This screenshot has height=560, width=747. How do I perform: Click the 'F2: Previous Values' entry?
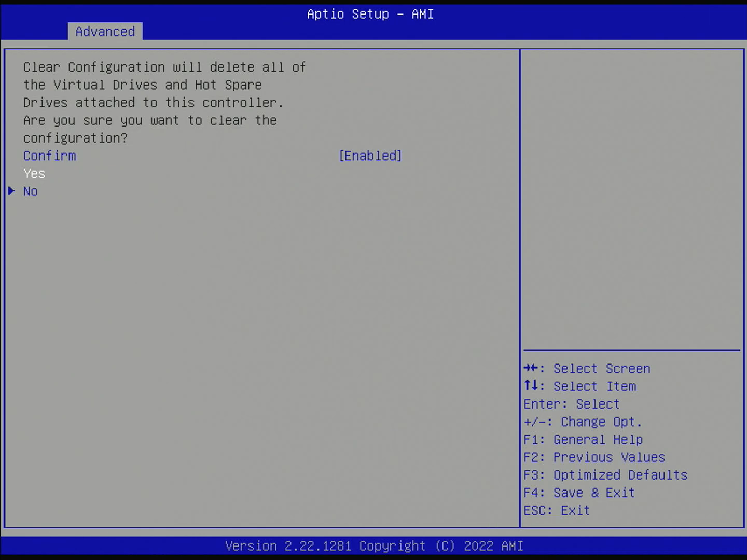(594, 457)
